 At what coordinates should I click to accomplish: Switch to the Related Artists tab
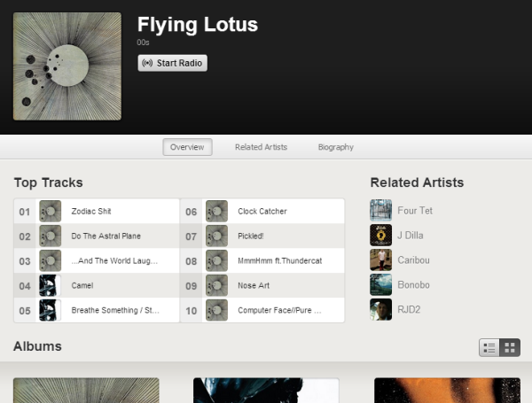[x=261, y=147]
